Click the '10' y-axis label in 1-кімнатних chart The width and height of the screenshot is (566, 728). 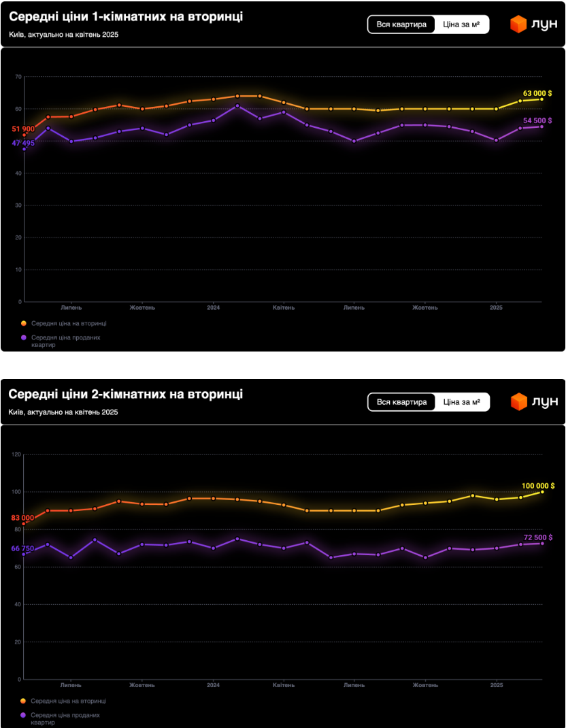(19, 269)
